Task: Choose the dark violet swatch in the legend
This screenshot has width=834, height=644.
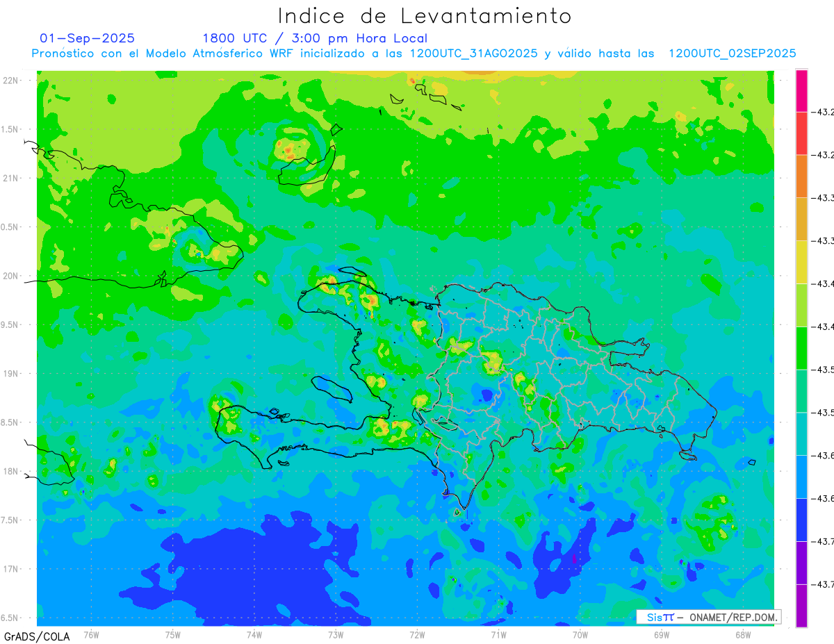Action: click(x=801, y=563)
